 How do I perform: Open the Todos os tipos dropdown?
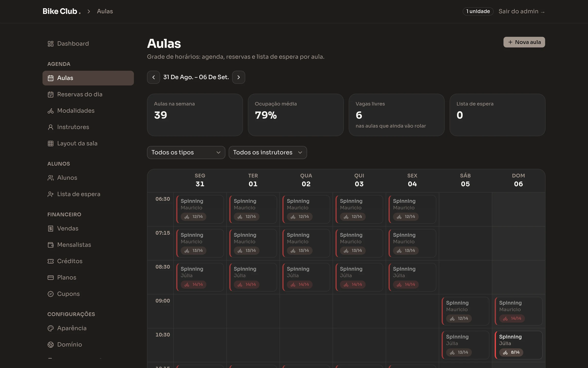(186, 153)
